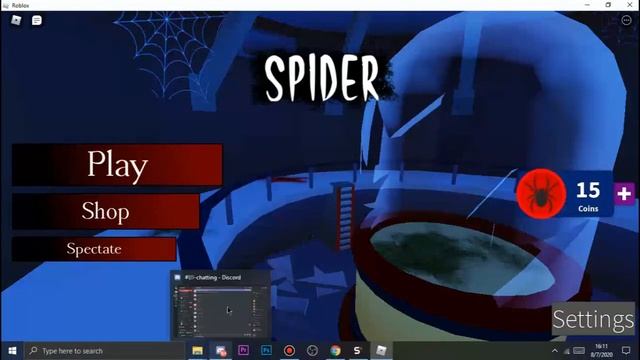Open Google Chrome from the taskbar
The height and width of the screenshot is (360, 640).
point(335,351)
